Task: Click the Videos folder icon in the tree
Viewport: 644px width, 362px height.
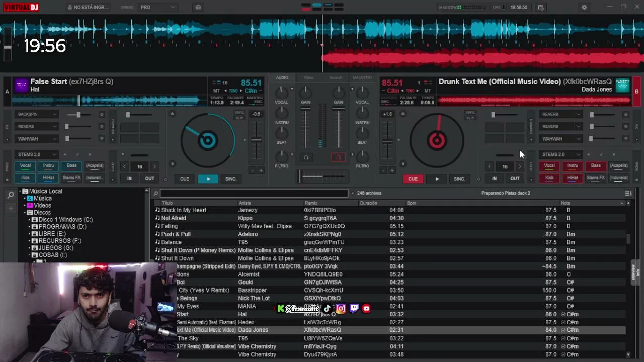Action: (x=30, y=206)
